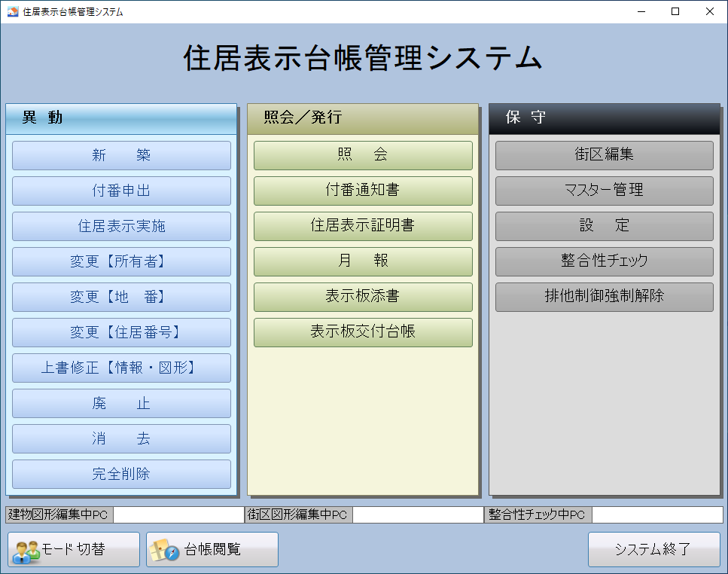Maximize the window

675,11
